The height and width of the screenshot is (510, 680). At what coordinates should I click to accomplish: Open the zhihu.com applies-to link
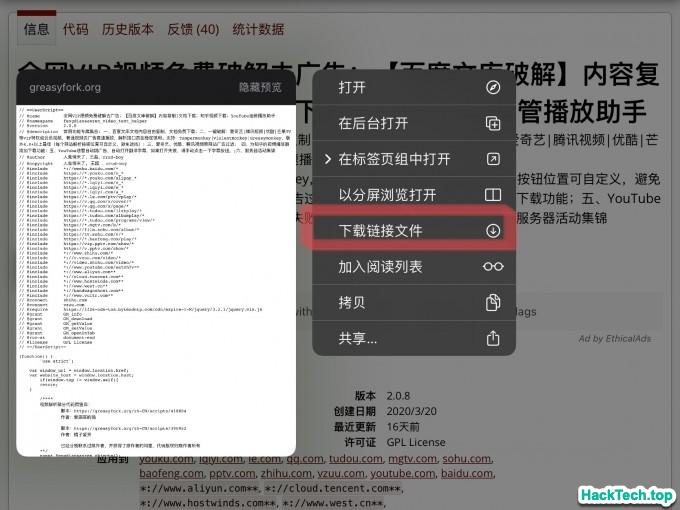coord(286,474)
